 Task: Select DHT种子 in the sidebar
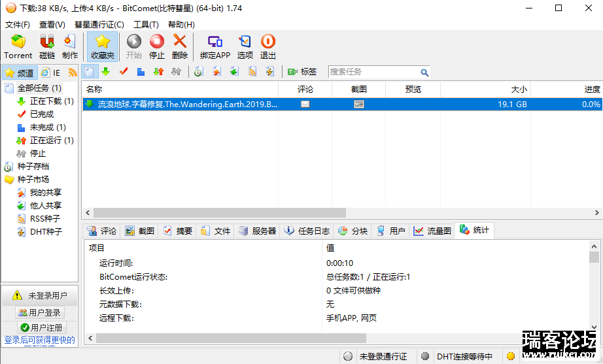tap(46, 232)
